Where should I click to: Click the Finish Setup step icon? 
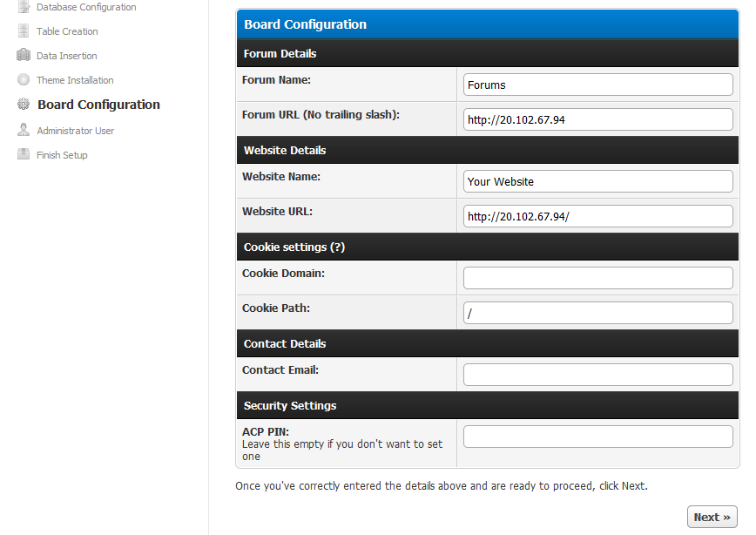pyautogui.click(x=24, y=155)
